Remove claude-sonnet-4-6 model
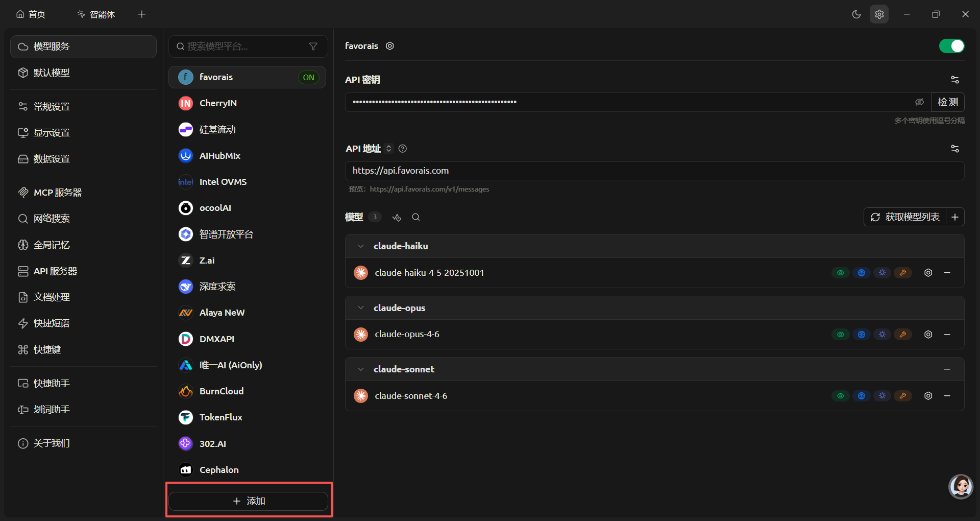980x521 pixels. (947, 396)
